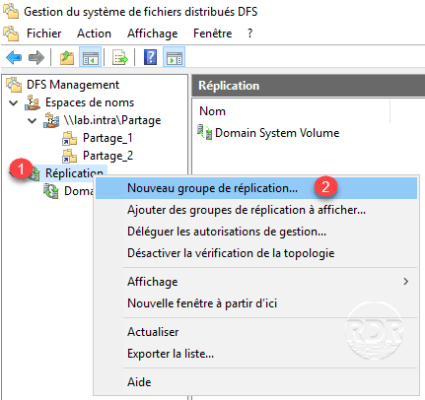Toggle the console tree pane icon
This screenshot has height=400, width=425.
click(x=90, y=57)
